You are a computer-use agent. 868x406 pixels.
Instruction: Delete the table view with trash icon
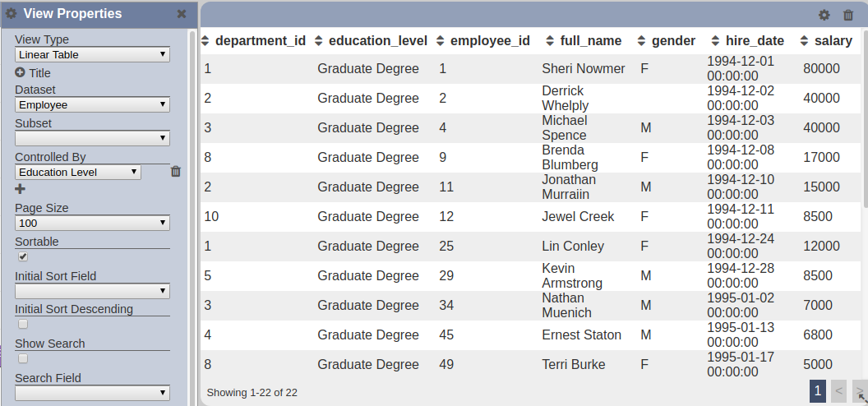848,15
